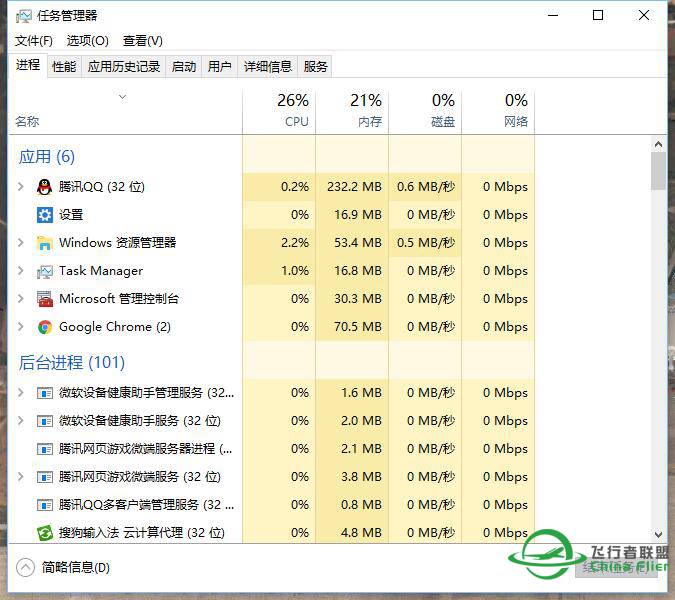675x600 pixels.
Task: Sort by the 磁盘 column header
Action: (x=425, y=111)
